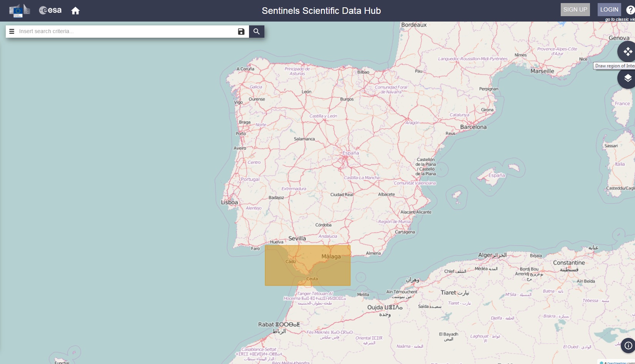Click the info circle icon
Image resolution: width=635 pixels, height=364 pixels.
click(628, 346)
